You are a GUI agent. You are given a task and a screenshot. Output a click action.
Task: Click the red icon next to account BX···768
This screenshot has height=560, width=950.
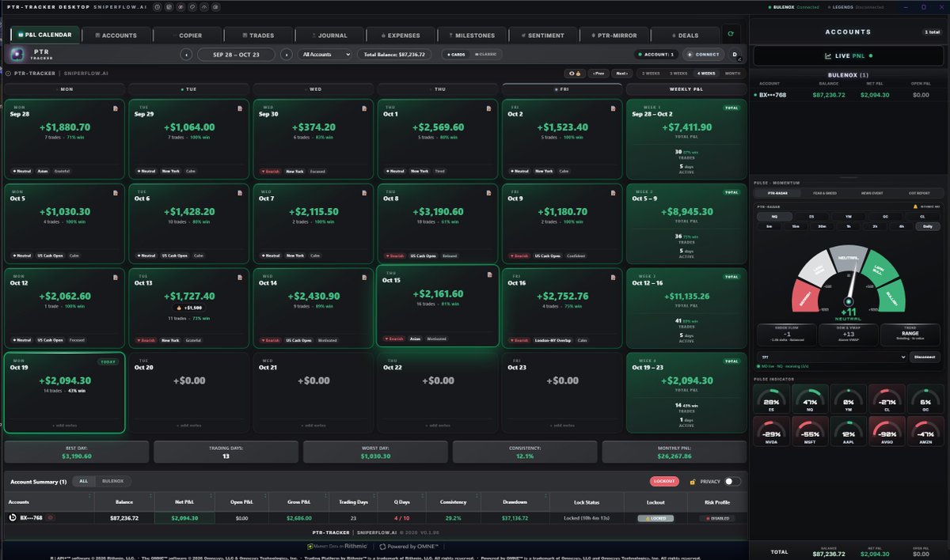pyautogui.click(x=51, y=518)
